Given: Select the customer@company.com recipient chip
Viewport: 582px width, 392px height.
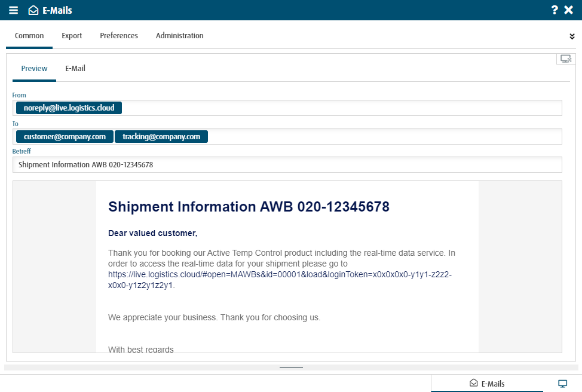Looking at the screenshot, I should (x=65, y=137).
